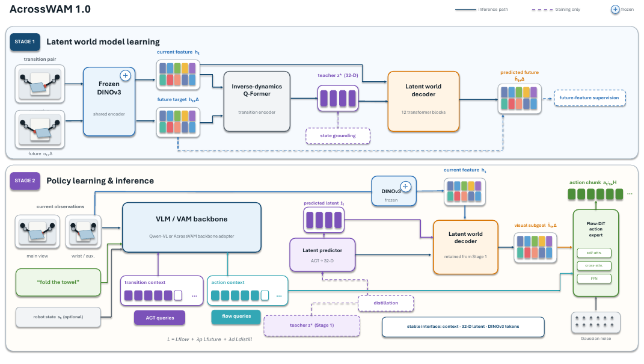Click the green action chunk tokens
644x364 pixels.
pyautogui.click(x=595, y=194)
